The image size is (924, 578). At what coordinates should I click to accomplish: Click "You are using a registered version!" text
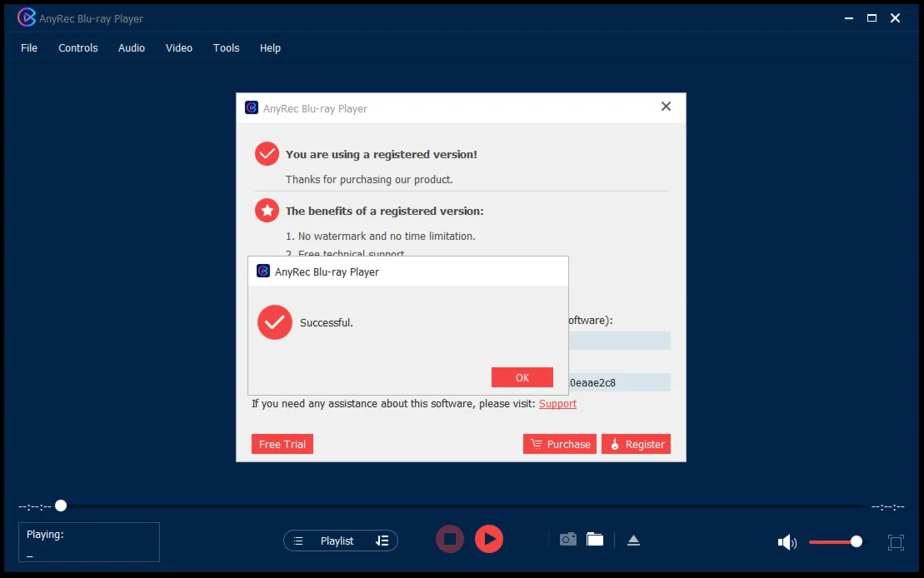coord(382,154)
